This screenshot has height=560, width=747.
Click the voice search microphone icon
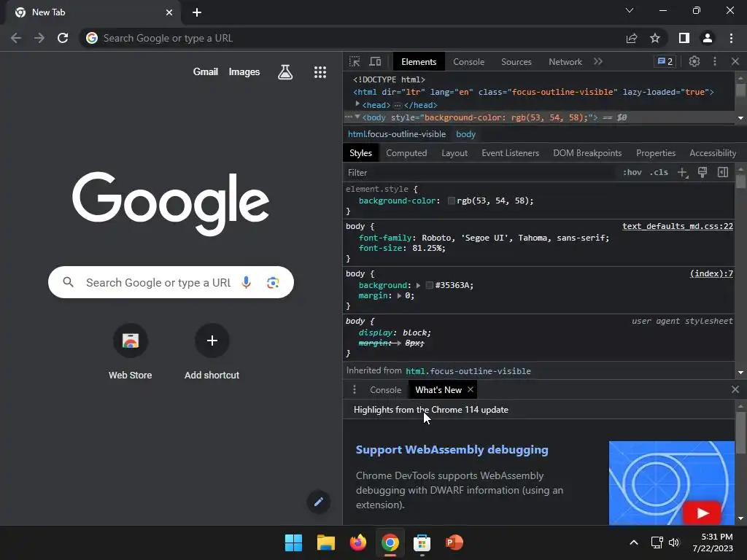pyautogui.click(x=246, y=282)
